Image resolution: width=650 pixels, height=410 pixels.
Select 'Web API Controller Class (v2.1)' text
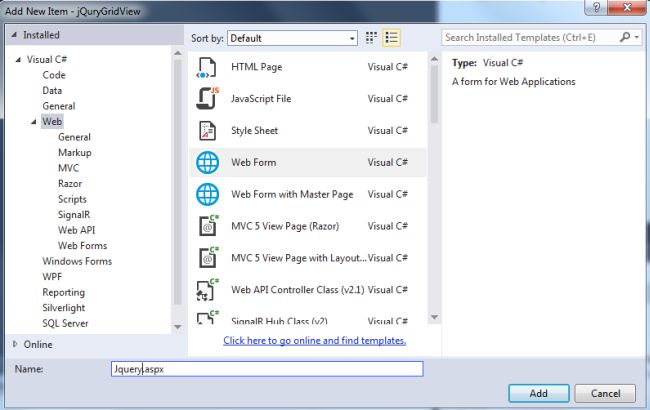(298, 290)
